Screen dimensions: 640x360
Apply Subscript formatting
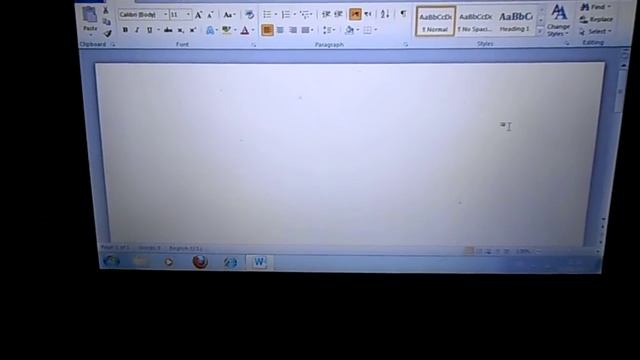coord(180,30)
